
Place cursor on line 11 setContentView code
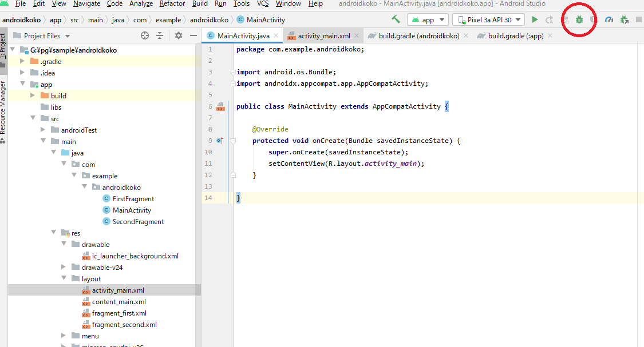click(346, 163)
